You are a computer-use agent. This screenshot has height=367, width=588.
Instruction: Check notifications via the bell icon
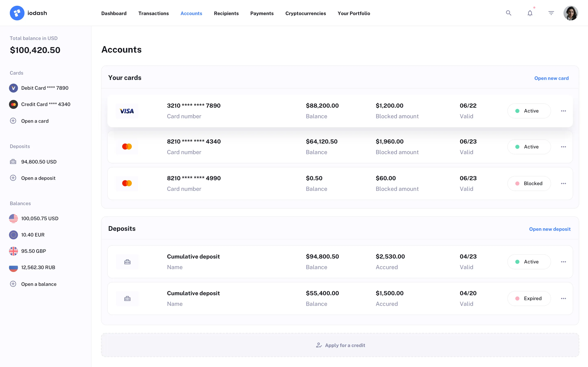[530, 13]
